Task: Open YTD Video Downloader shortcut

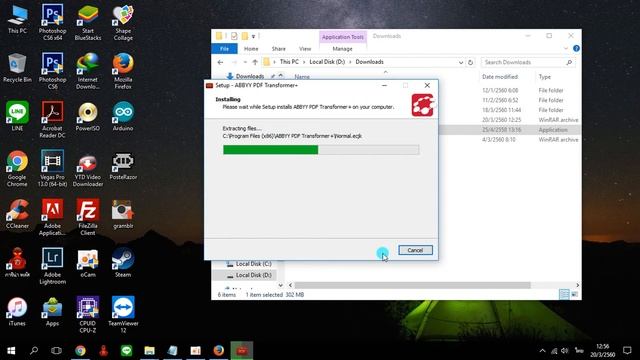Action: [88, 169]
